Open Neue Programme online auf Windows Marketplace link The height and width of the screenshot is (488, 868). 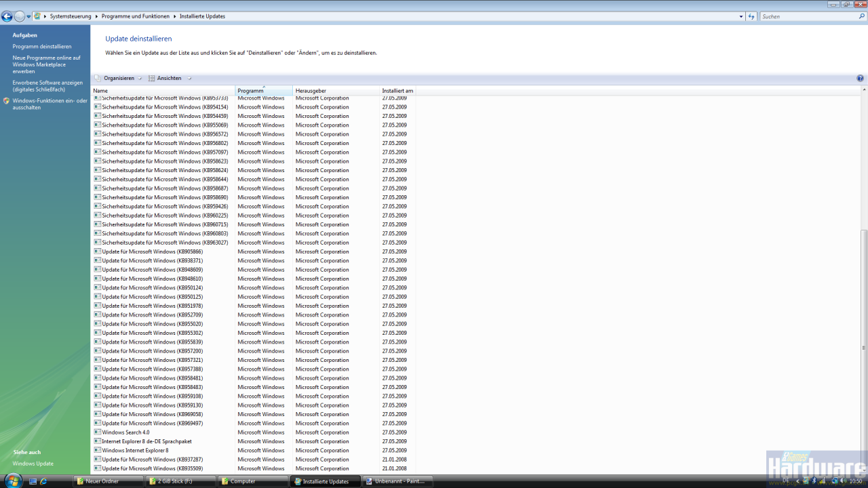[46, 64]
